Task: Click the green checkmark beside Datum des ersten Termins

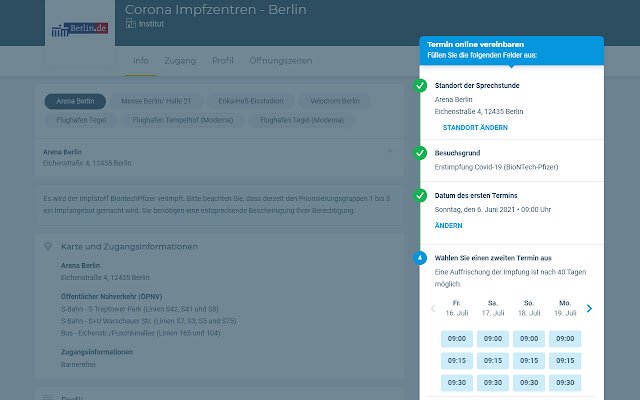Action: tap(420, 196)
